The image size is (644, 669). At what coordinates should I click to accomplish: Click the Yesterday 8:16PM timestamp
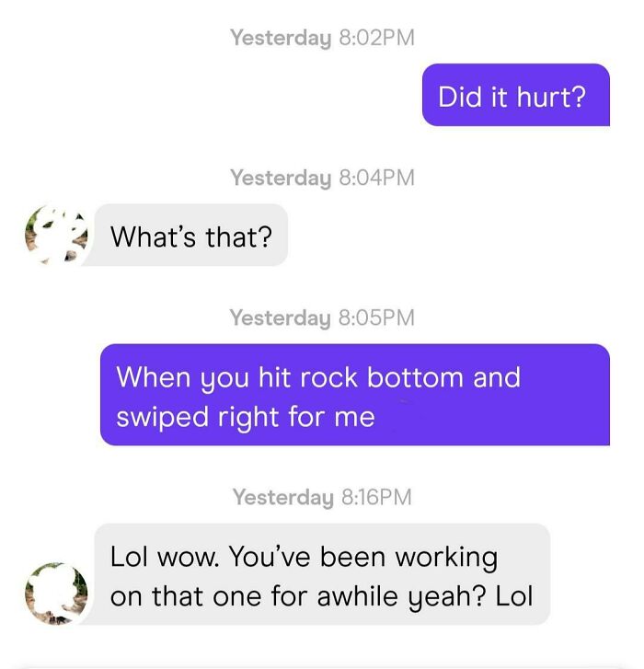pos(322,497)
